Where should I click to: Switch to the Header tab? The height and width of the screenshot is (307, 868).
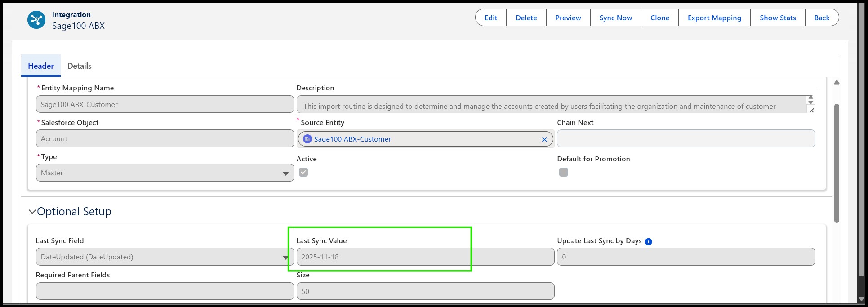41,66
